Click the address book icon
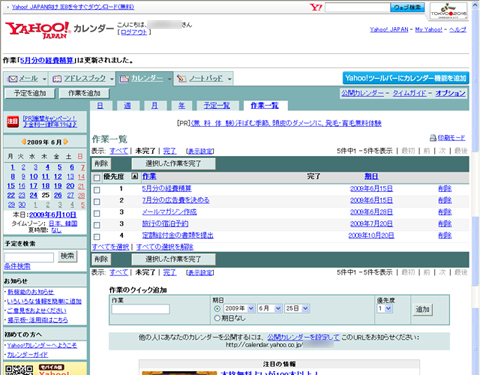 click(x=57, y=79)
